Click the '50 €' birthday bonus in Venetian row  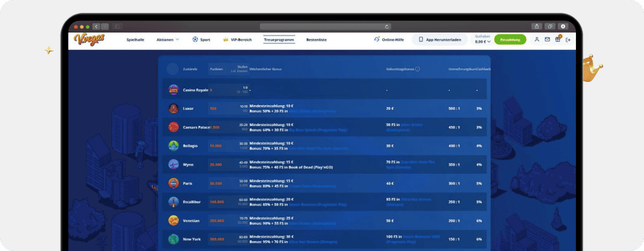[390, 221]
